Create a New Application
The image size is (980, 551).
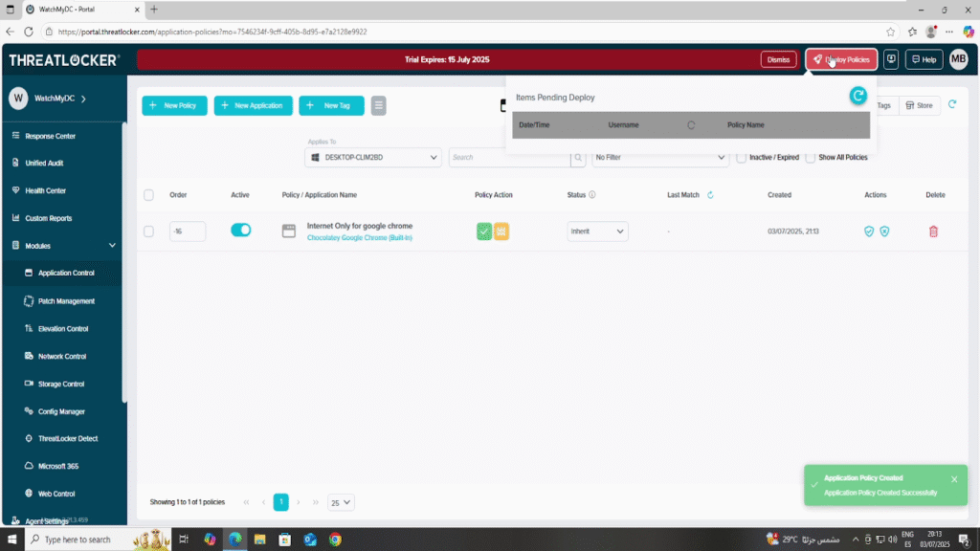(253, 105)
